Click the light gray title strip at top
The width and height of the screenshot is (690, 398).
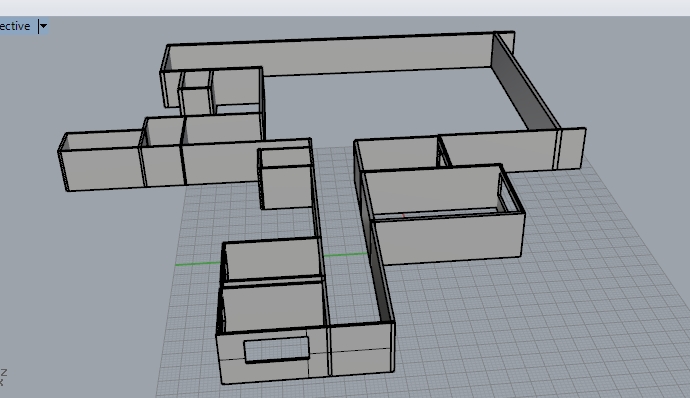(345, 7)
